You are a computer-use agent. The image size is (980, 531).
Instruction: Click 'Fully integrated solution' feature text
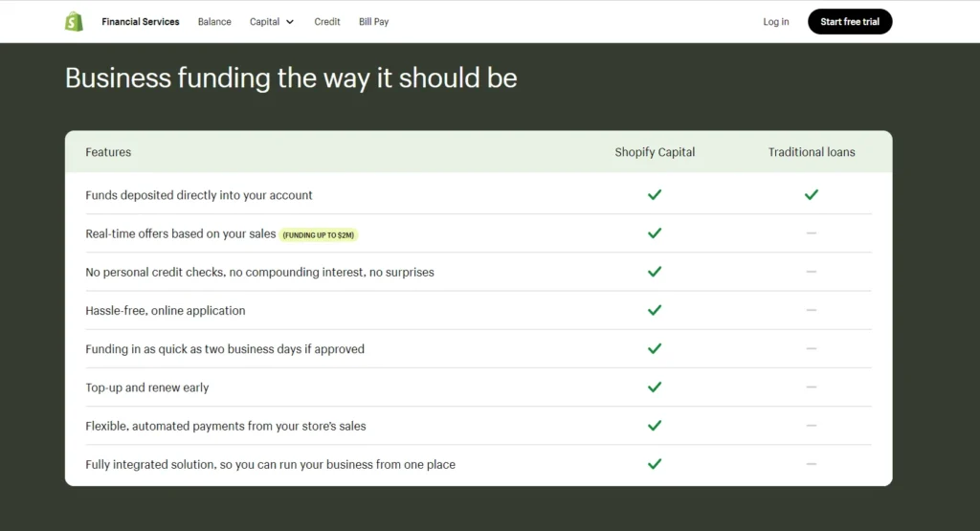pos(270,465)
